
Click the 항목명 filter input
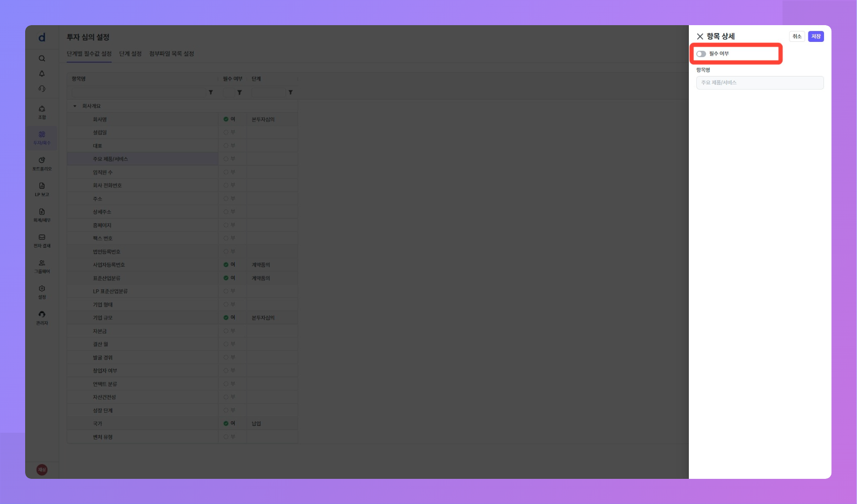click(139, 92)
